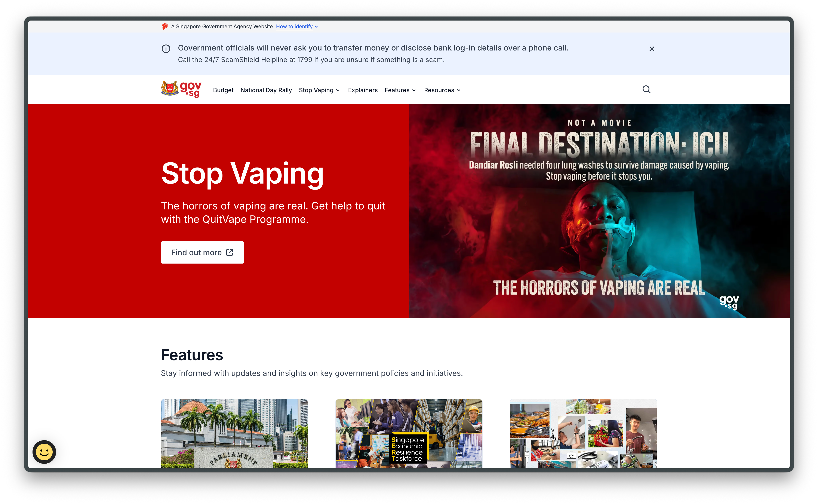Click 'Stay informed with updates' subtitle
This screenshot has height=504, width=818.
coord(312,373)
